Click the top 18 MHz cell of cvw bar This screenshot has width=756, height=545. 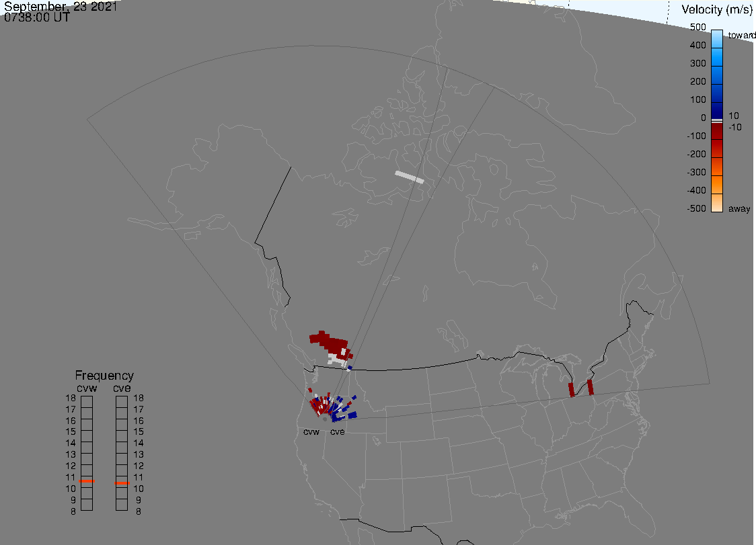pyautogui.click(x=87, y=402)
